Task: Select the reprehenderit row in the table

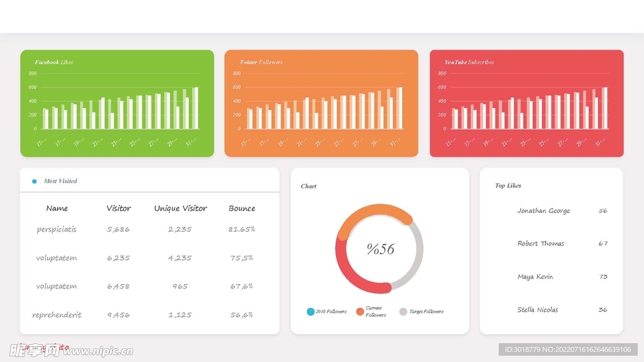Action: (x=57, y=315)
